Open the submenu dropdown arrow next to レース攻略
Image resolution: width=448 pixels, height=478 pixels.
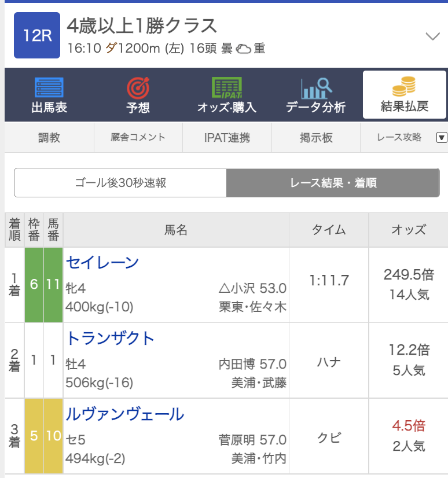click(442, 138)
